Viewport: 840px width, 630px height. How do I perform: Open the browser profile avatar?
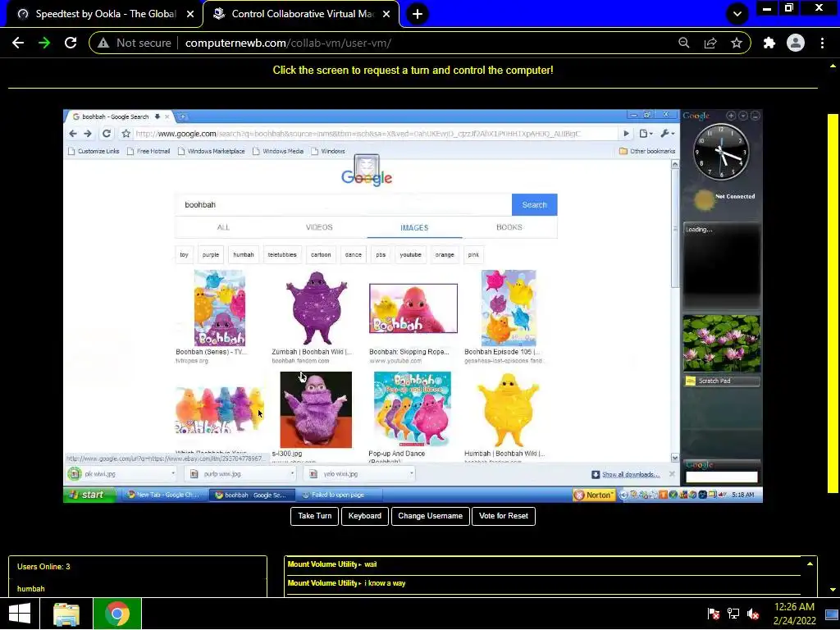click(796, 43)
